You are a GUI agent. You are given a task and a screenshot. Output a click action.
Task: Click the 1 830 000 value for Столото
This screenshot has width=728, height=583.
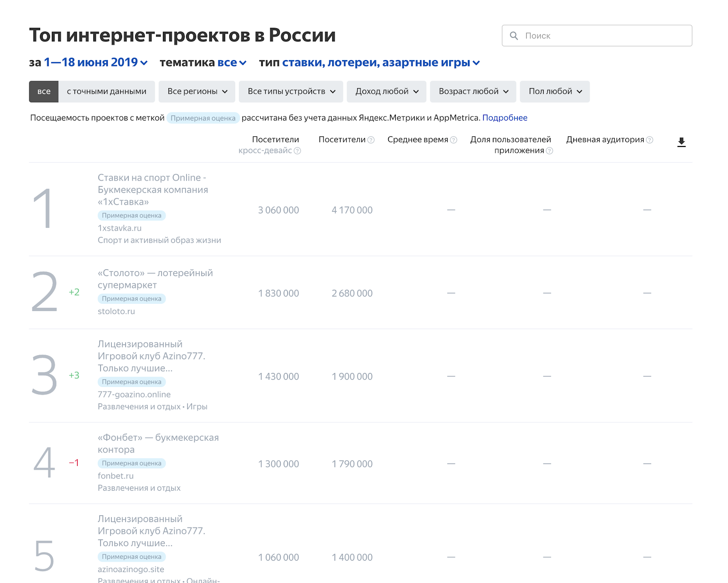point(278,293)
